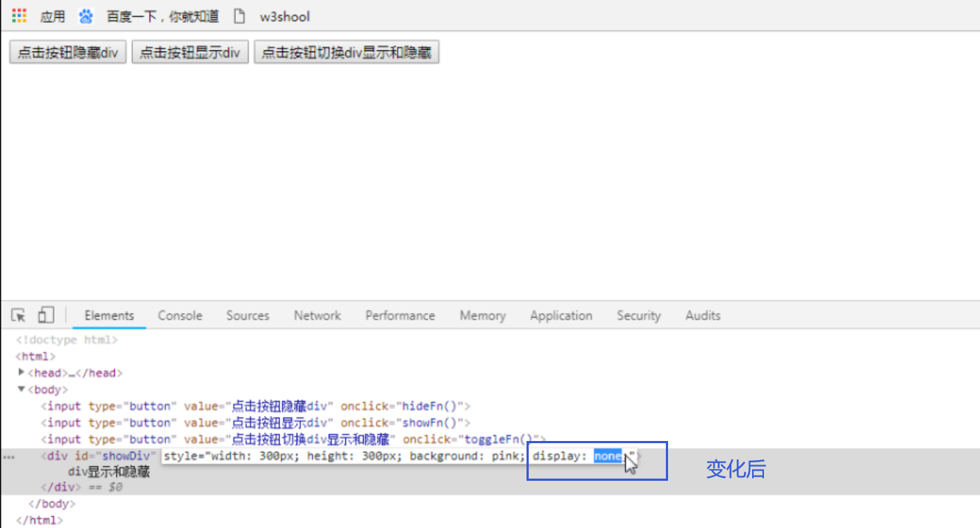Switch to the Console tab
The width and height of the screenshot is (980, 528).
[x=180, y=316]
